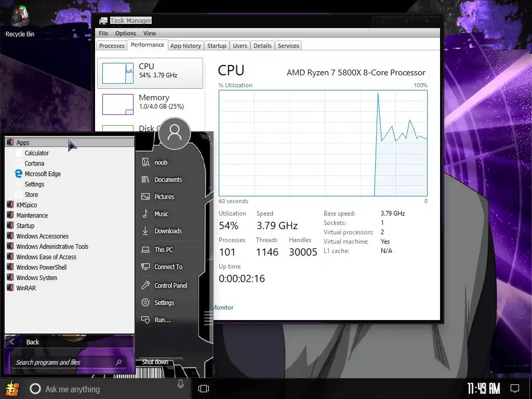532x399 pixels.
Task: Click the Documents library icon
Action: (x=145, y=179)
